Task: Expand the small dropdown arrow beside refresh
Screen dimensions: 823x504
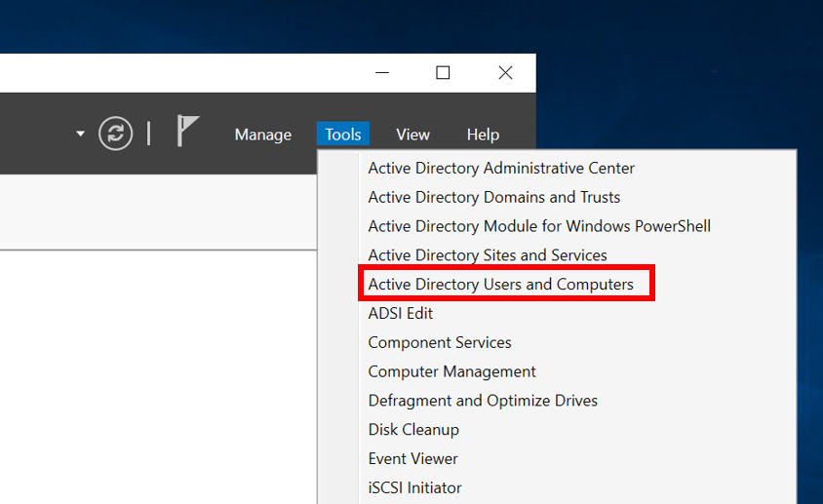Action: coord(80,134)
